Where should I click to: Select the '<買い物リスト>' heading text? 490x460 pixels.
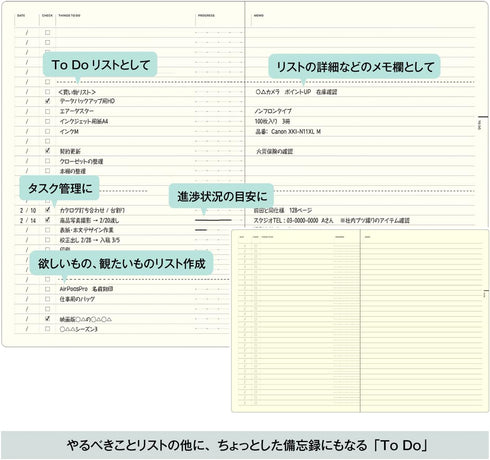(77, 92)
